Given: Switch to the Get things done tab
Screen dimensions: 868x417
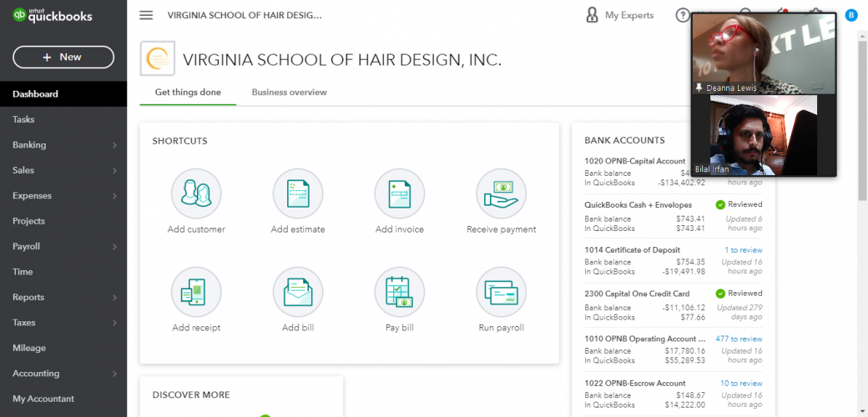Looking at the screenshot, I should click(x=188, y=93).
